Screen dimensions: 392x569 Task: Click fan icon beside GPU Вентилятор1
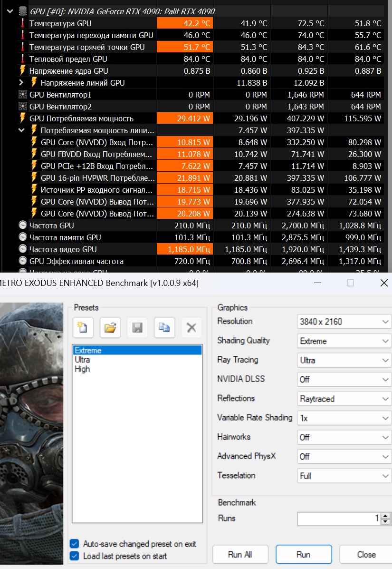click(x=22, y=95)
